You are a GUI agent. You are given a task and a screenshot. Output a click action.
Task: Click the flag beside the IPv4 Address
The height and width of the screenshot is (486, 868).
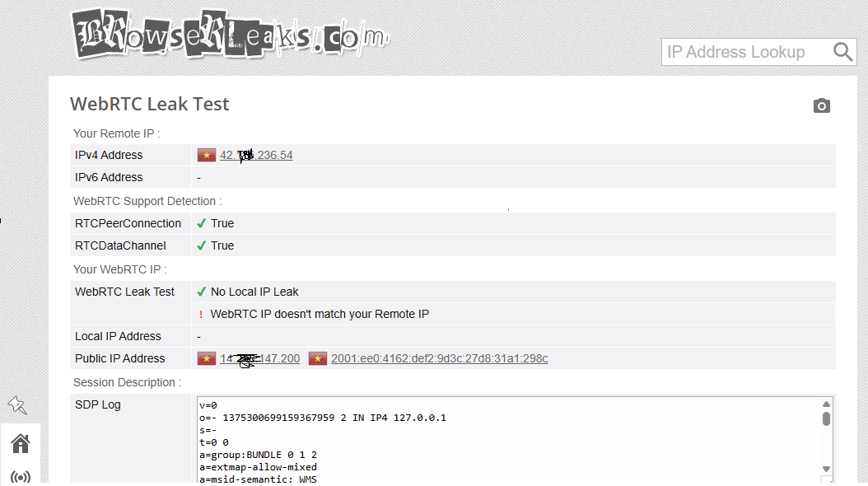[206, 155]
